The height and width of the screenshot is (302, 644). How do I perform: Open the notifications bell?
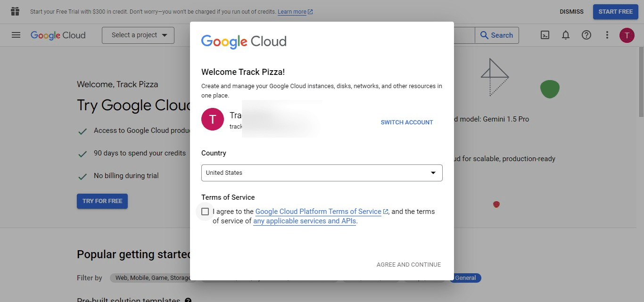pyautogui.click(x=565, y=35)
